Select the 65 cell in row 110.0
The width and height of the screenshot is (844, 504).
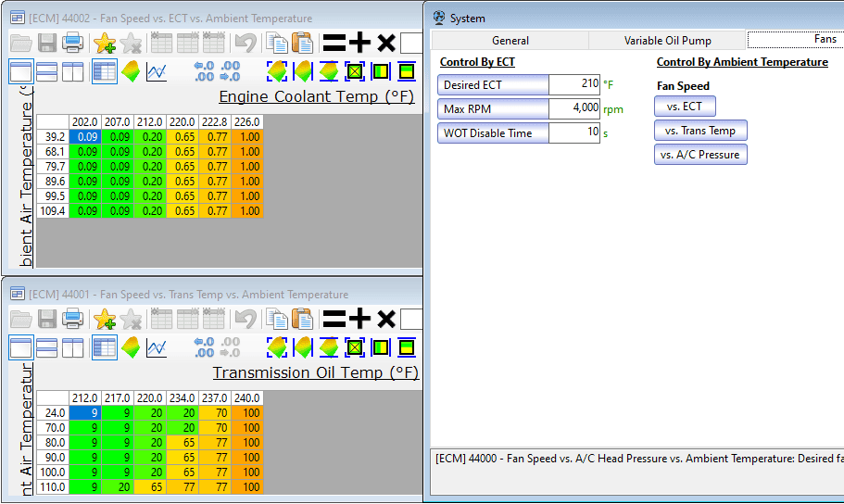click(150, 487)
